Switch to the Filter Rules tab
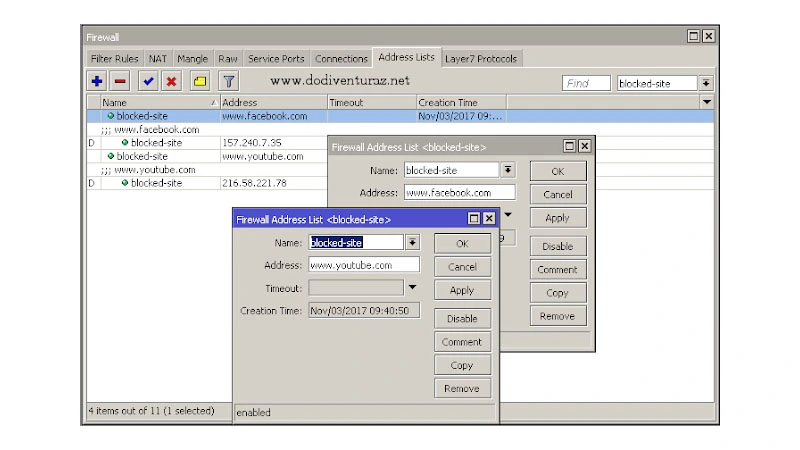This screenshot has width=800, height=450. point(115,59)
